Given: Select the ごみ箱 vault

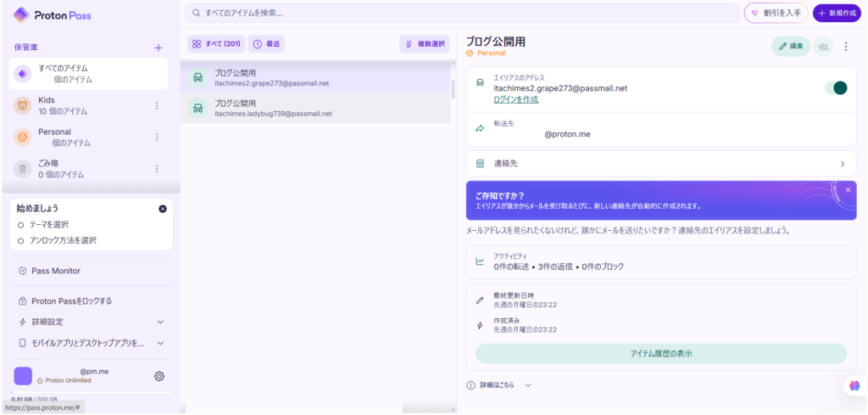Looking at the screenshot, I should click(59, 168).
